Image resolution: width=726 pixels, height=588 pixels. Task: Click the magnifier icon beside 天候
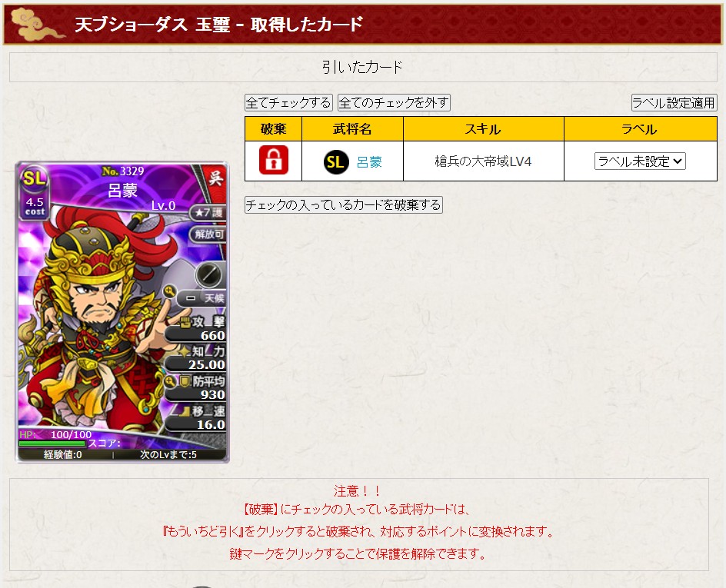coord(170,291)
